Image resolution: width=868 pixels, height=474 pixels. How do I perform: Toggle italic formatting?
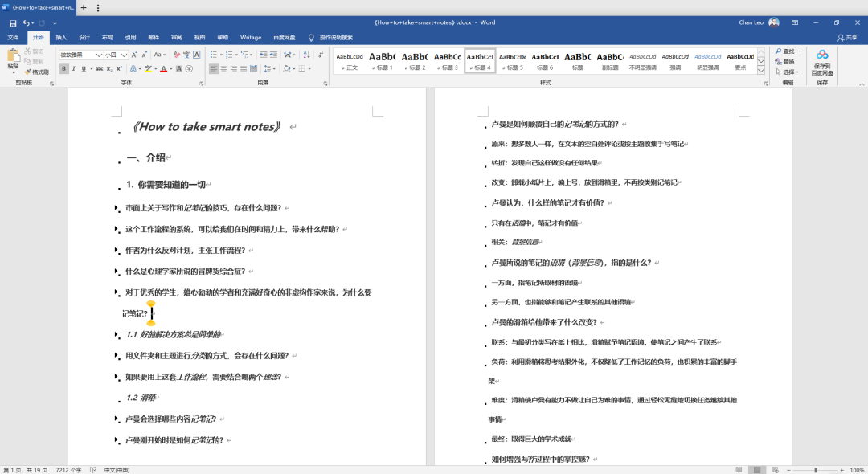point(74,68)
